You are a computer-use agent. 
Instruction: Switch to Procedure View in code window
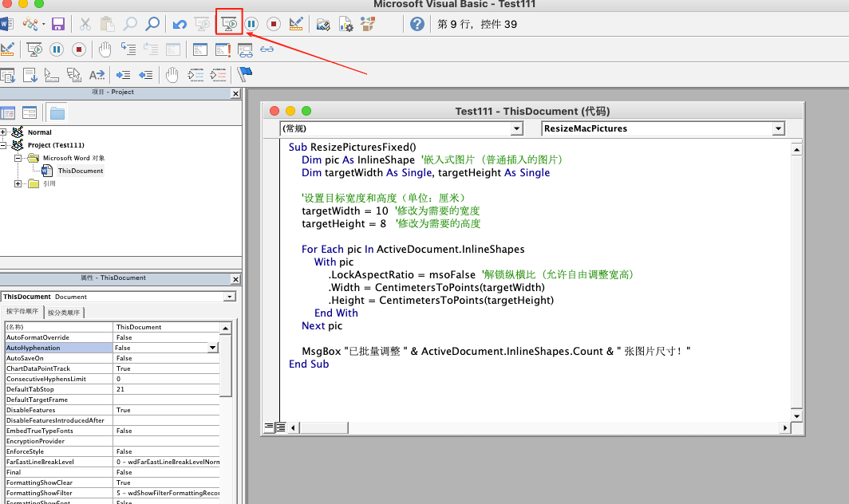(x=269, y=427)
